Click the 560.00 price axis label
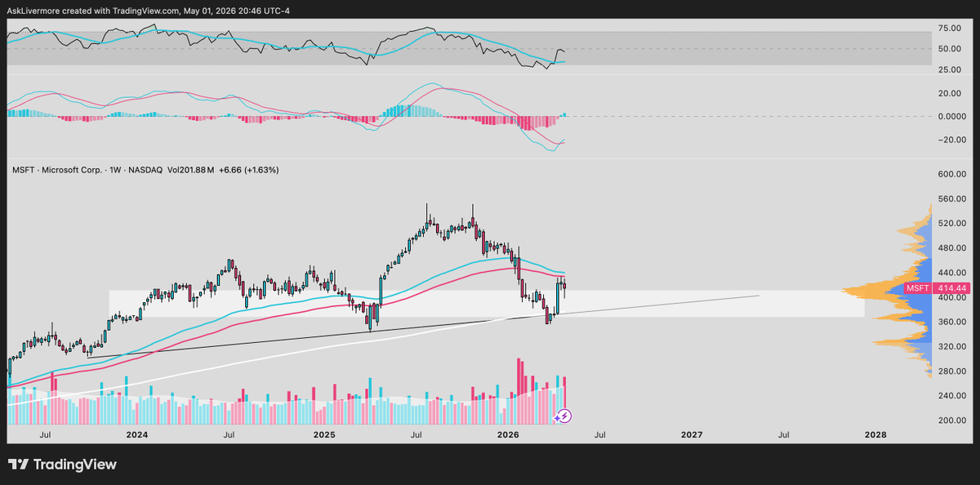This screenshot has width=980, height=485. pos(951,198)
